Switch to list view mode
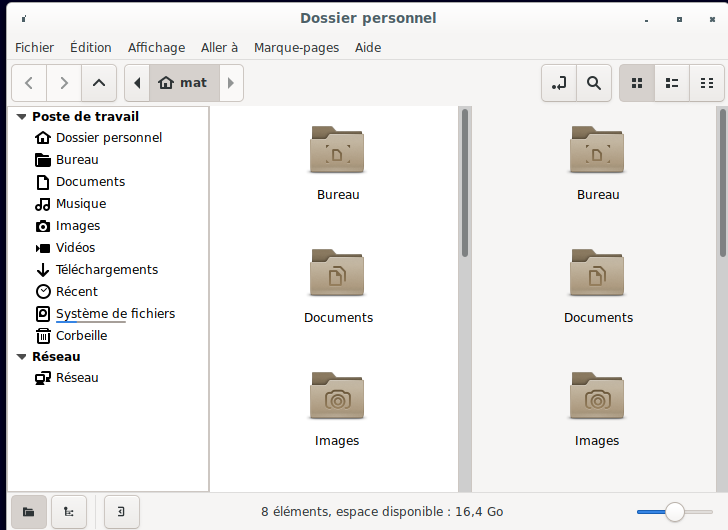This screenshot has width=728, height=530. pyautogui.click(x=672, y=83)
